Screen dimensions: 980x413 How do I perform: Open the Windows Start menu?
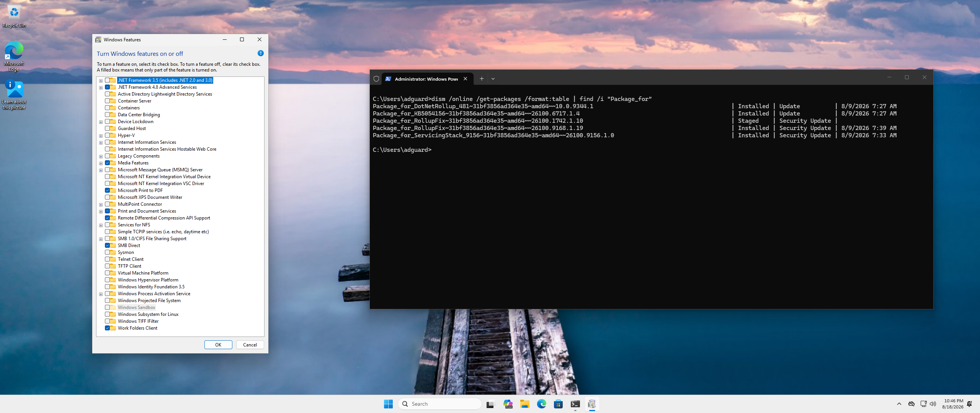coord(388,404)
